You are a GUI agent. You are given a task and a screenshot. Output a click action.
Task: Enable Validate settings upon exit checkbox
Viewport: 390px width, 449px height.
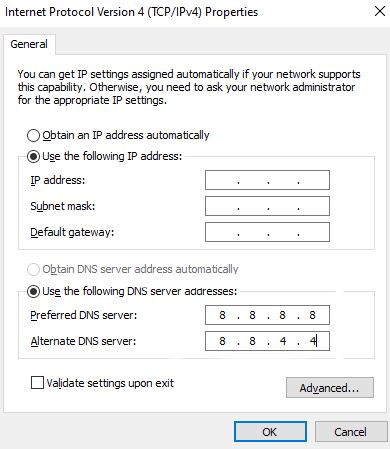(x=37, y=383)
